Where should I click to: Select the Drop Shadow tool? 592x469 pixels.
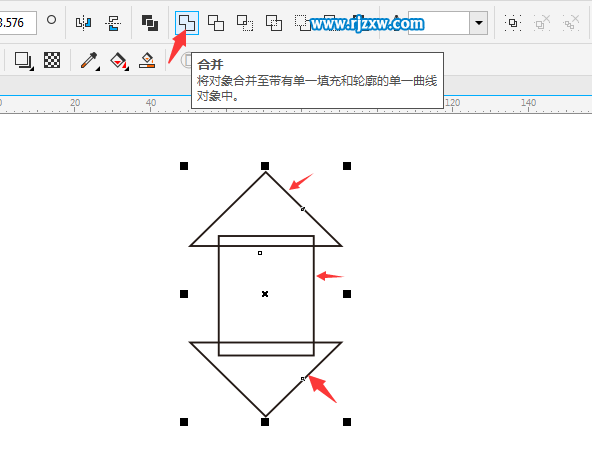(x=24, y=60)
